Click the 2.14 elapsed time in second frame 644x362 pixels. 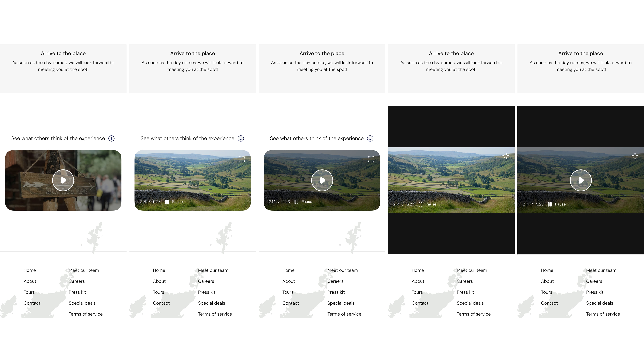tap(143, 202)
